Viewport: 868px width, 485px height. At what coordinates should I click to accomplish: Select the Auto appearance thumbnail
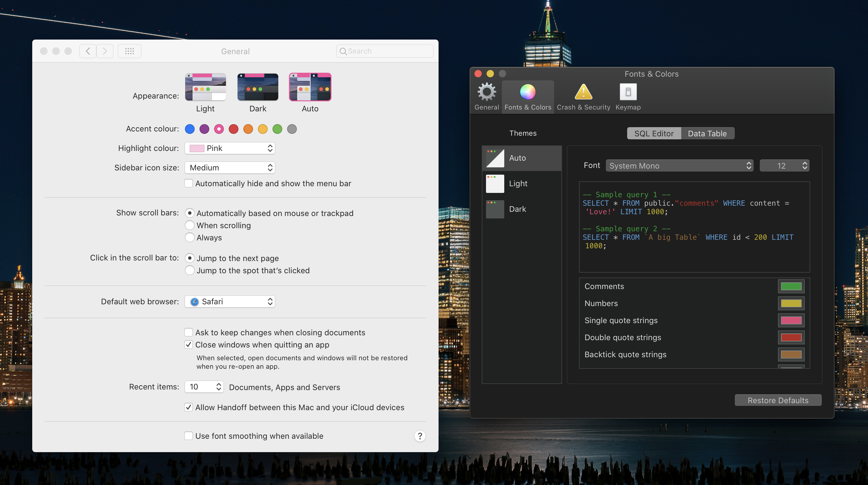[x=310, y=87]
